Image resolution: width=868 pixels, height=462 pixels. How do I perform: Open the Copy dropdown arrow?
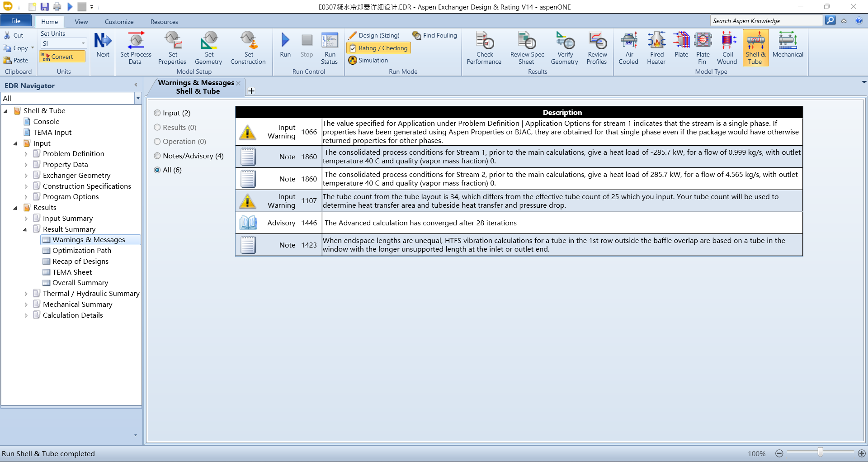33,48
